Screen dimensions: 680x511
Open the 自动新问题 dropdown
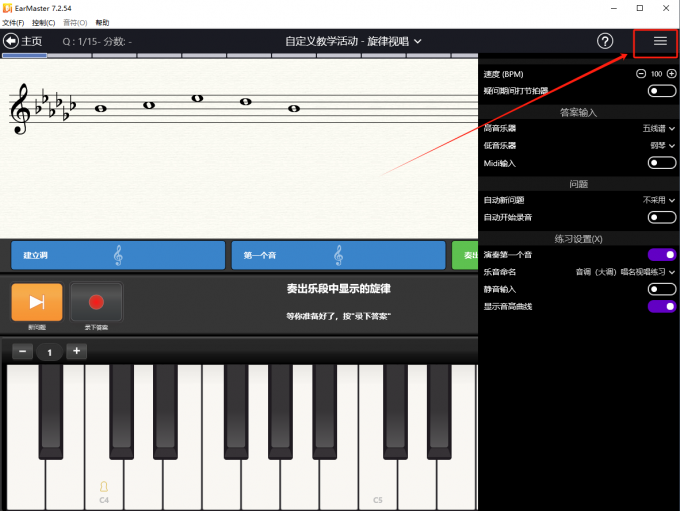(659, 200)
